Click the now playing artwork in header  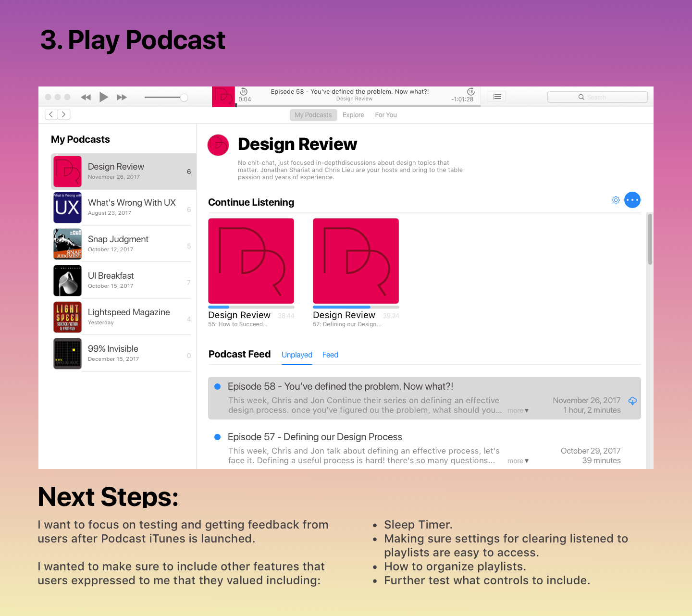(x=223, y=97)
